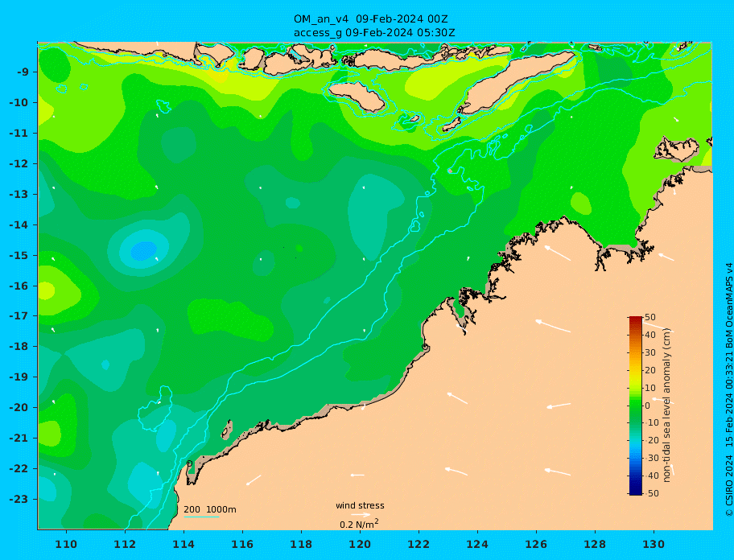
Task: Click the color bar legend gradient
Action: pos(635,406)
